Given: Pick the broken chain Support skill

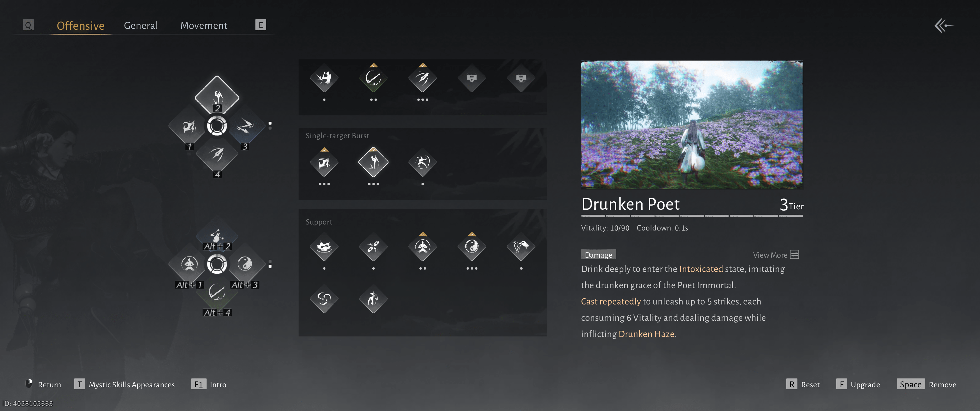Looking at the screenshot, I should [373, 247].
